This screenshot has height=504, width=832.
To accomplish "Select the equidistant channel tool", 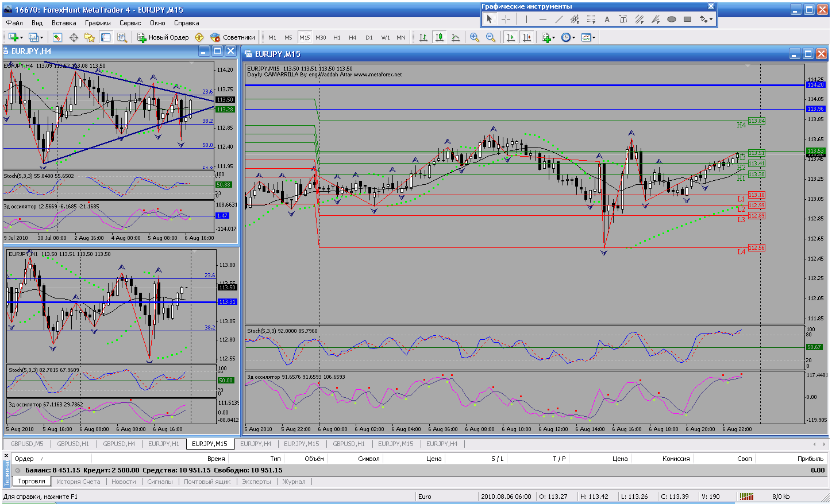I will coord(575,19).
